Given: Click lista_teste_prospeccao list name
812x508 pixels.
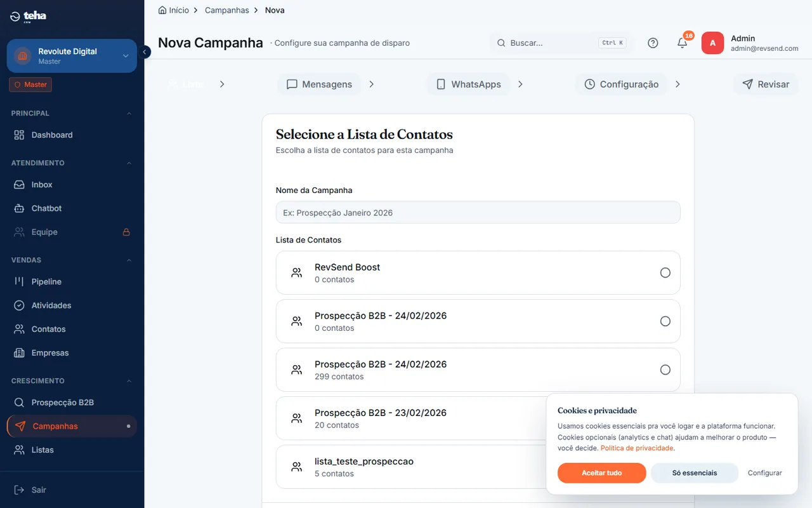Looking at the screenshot, I should point(364,462).
